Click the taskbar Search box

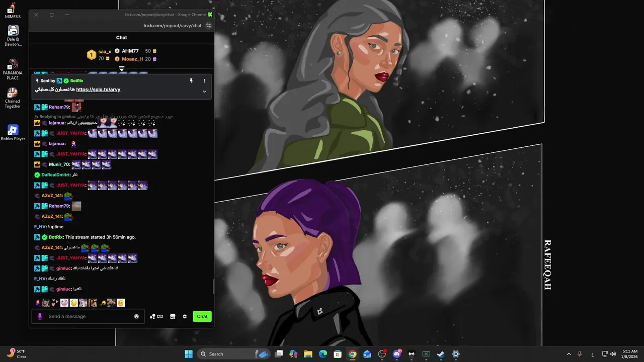click(x=233, y=354)
